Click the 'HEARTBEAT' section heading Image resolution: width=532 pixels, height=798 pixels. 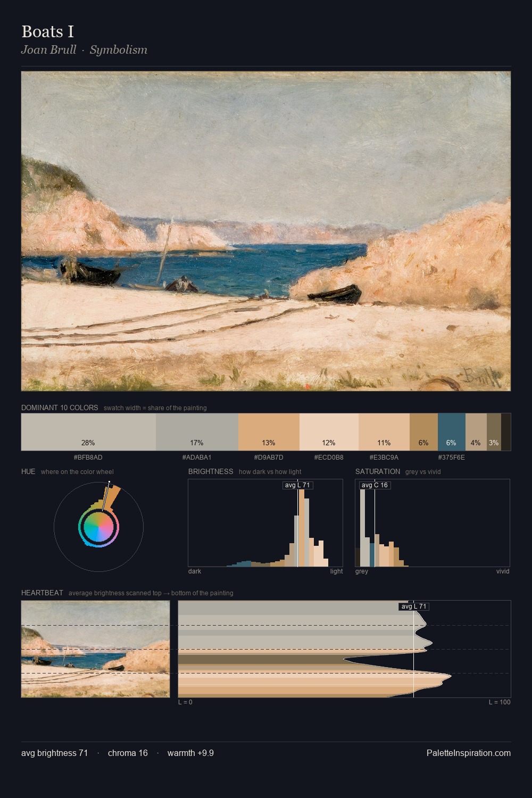[x=42, y=593]
